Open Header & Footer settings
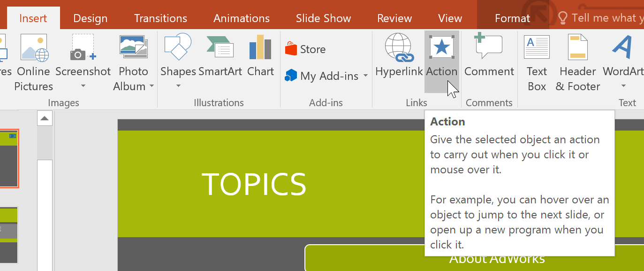The width and height of the screenshot is (644, 271). [x=577, y=61]
